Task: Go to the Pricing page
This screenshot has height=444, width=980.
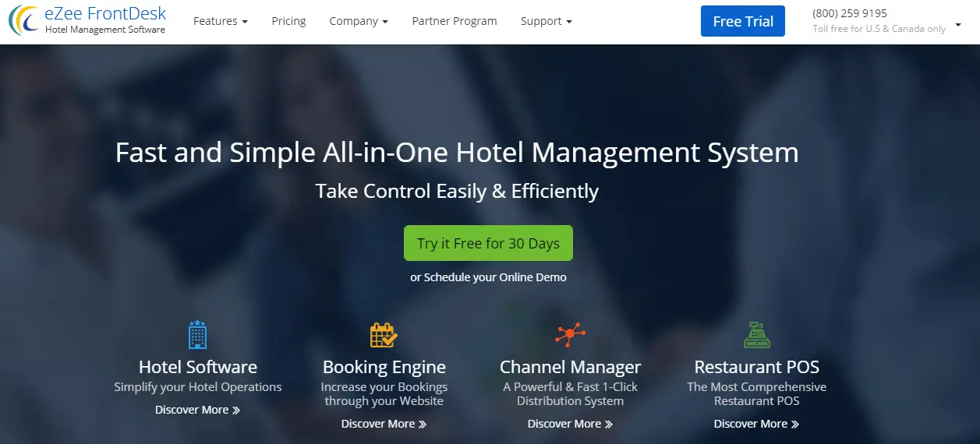Action: coord(288,21)
